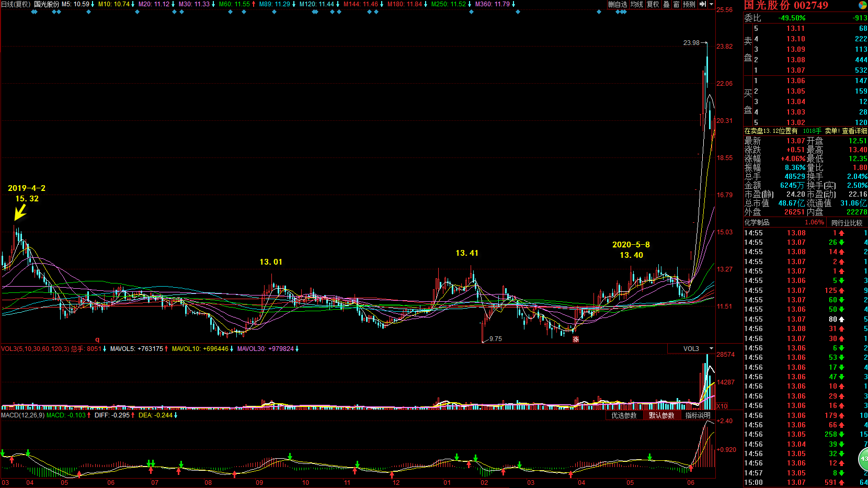The width and height of the screenshot is (868, 488).
Task: Click the 查看详细 view details link
Action: (854, 131)
